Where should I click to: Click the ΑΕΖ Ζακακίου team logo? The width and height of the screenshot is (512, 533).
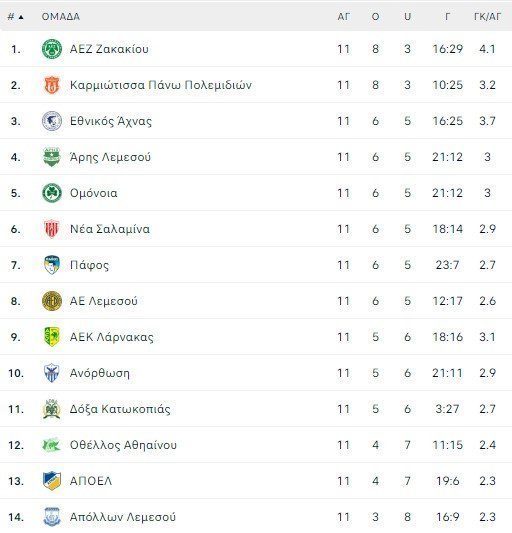[x=52, y=49]
